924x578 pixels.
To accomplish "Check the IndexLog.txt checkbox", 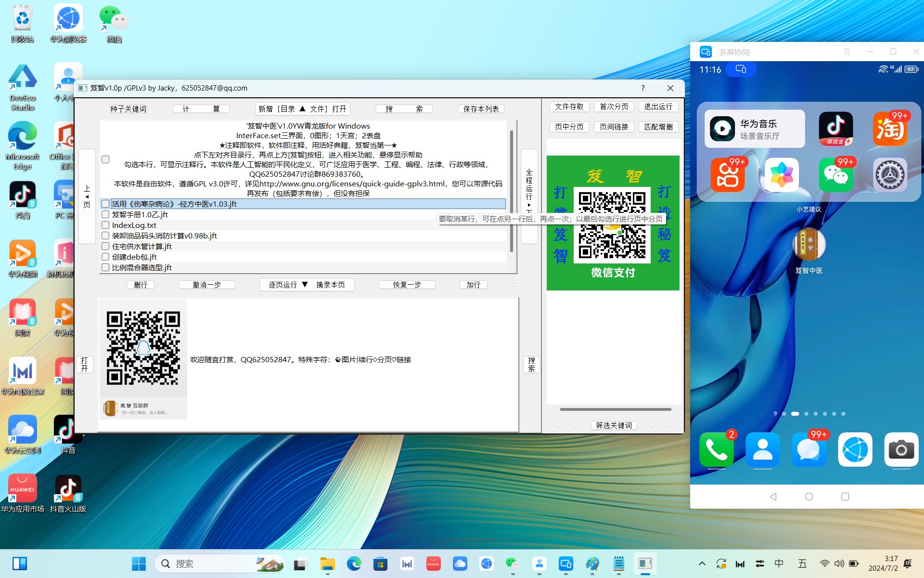I will tap(105, 225).
